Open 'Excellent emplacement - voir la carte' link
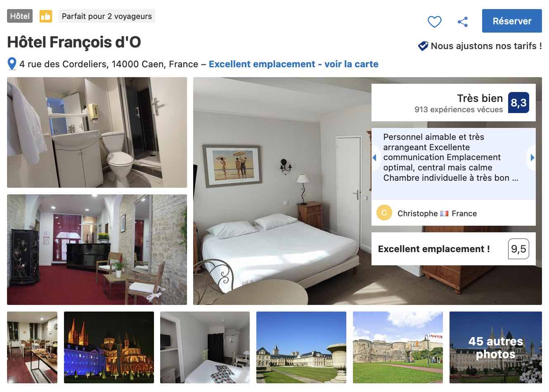This screenshot has width=549, height=392. click(x=293, y=64)
